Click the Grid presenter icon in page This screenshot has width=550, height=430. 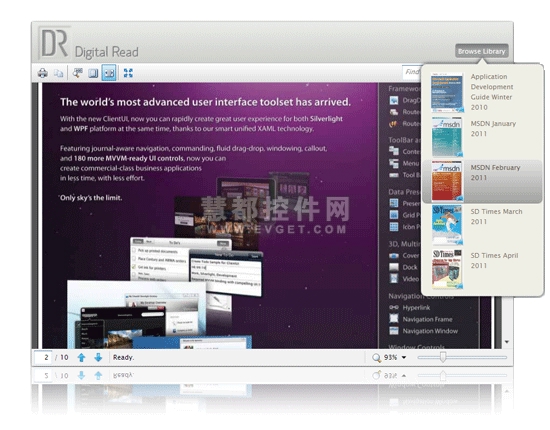[x=394, y=215]
